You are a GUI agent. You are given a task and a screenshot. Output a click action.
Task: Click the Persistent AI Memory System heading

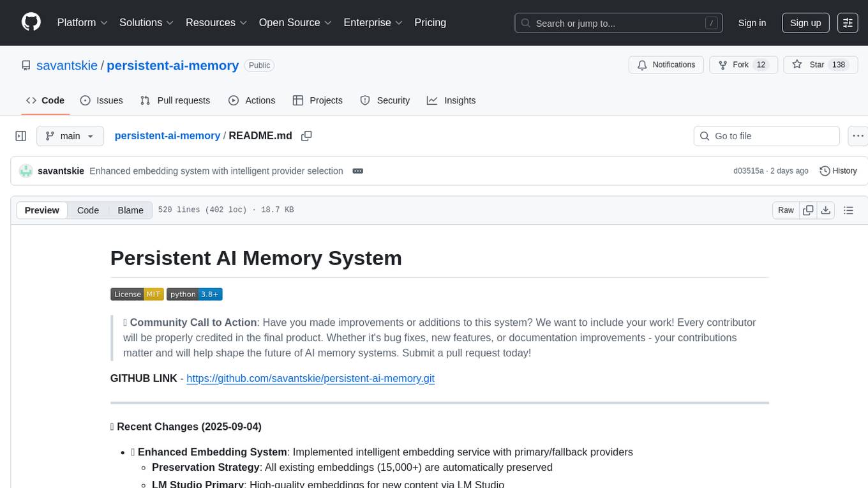point(256,258)
